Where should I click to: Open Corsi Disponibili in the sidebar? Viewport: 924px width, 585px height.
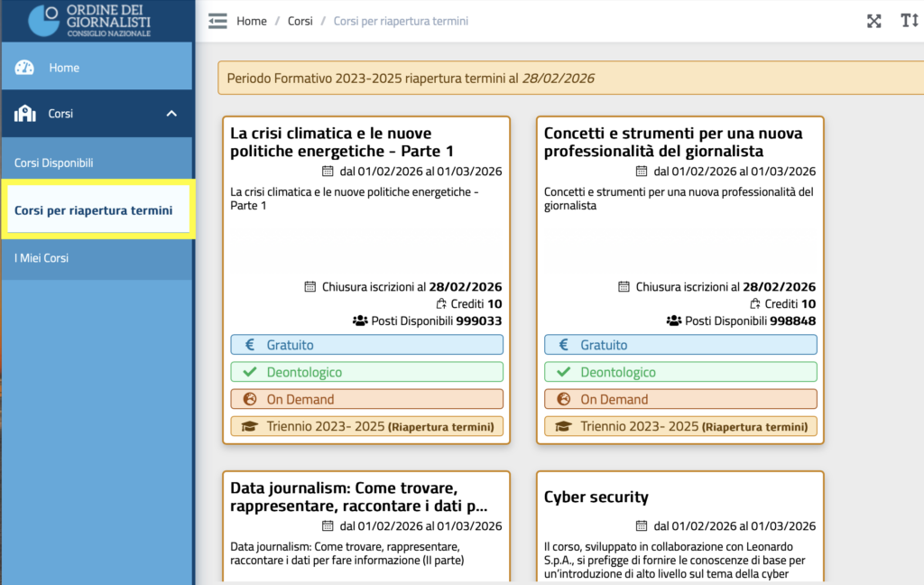(54, 163)
